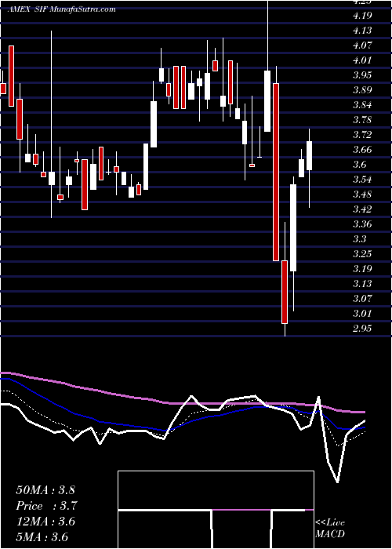
Task: Click the 4.01 price axis label
Action: (x=362, y=60)
